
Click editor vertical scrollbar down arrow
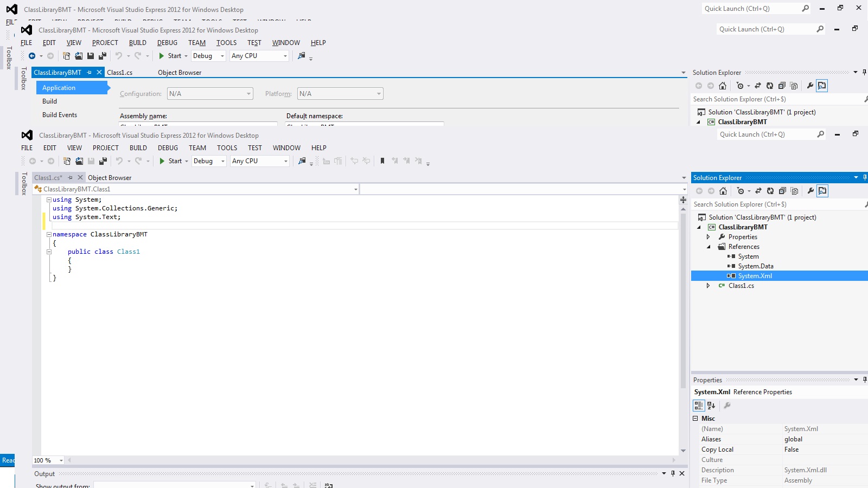point(683,451)
